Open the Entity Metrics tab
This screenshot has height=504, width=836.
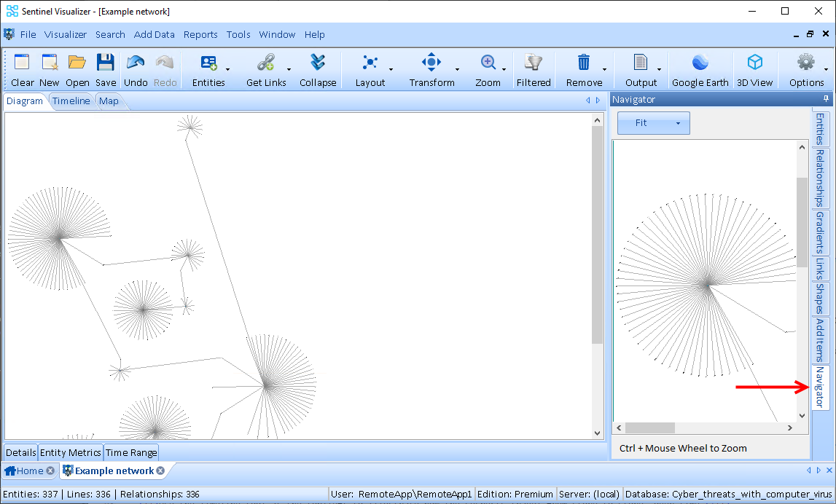pos(71,452)
